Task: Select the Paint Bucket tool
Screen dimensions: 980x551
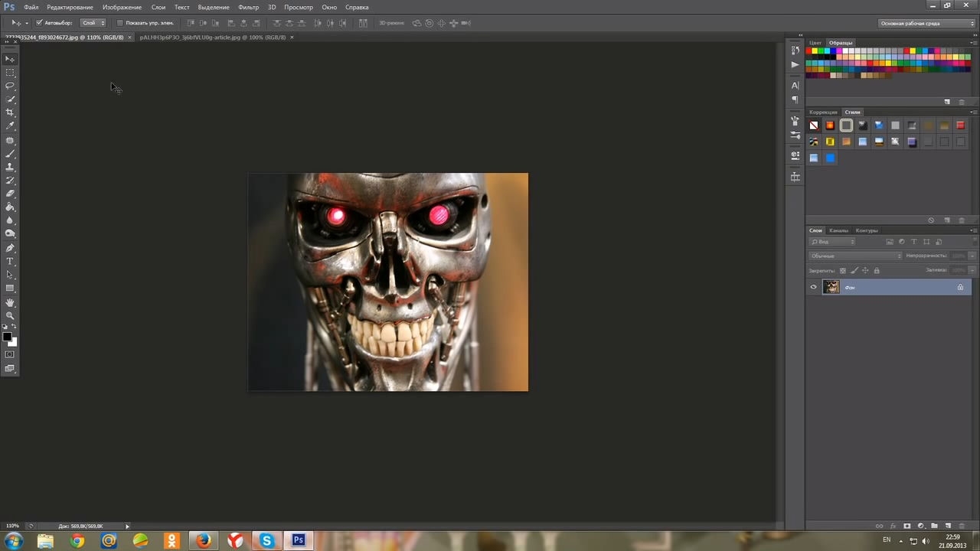Action: tap(10, 207)
